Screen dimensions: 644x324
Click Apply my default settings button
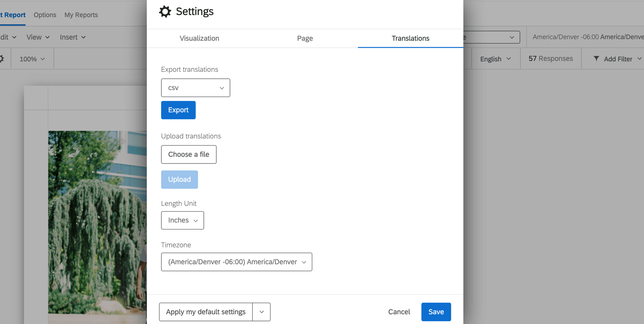(206, 312)
